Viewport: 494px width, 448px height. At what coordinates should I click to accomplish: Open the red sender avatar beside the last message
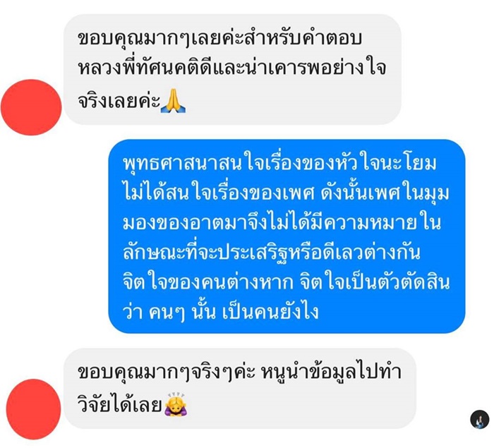coord(33,409)
